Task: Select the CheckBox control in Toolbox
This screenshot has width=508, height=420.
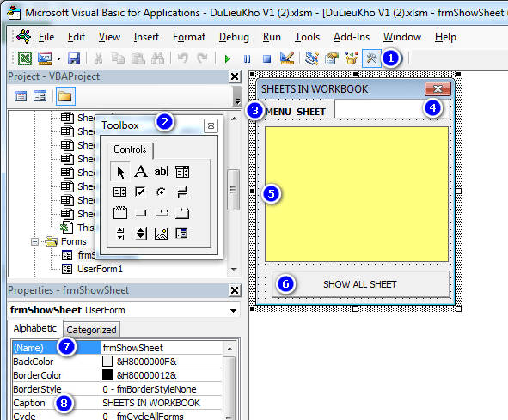Action: tap(140, 192)
